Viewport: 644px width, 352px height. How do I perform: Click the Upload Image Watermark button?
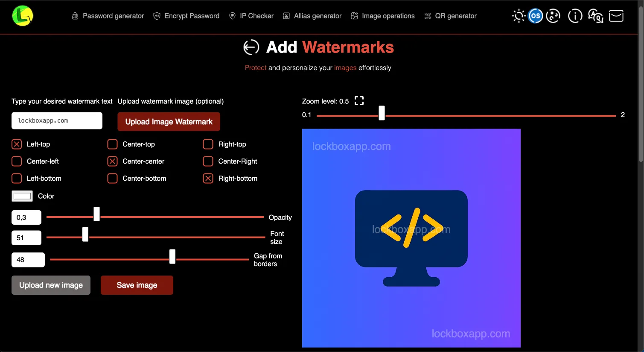pos(169,122)
